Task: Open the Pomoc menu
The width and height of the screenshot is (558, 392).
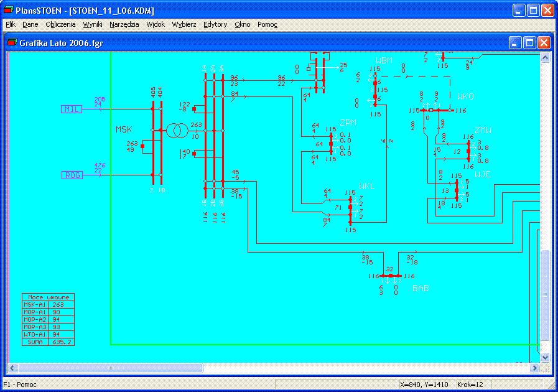Action: point(267,24)
